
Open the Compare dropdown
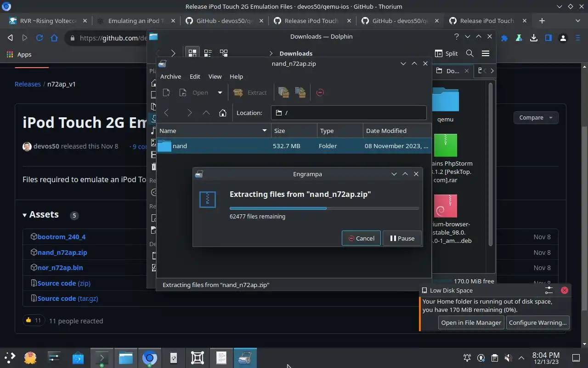pyautogui.click(x=536, y=118)
